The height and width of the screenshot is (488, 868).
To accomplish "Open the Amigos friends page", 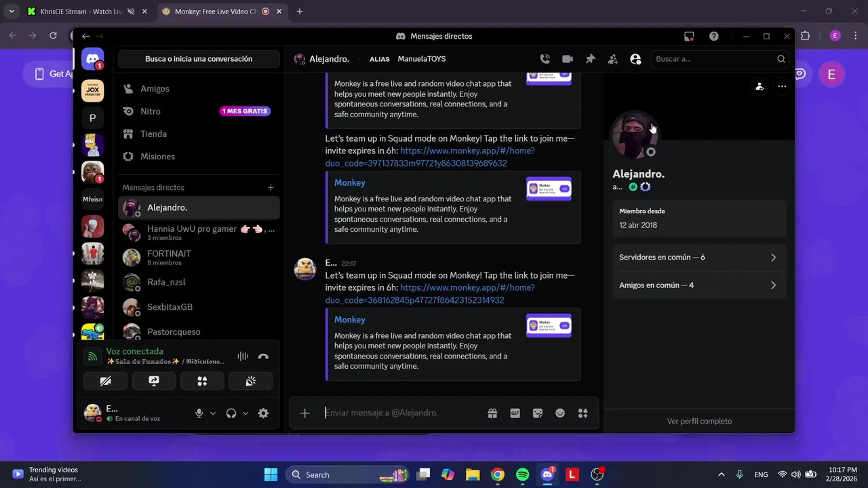I will click(x=199, y=89).
